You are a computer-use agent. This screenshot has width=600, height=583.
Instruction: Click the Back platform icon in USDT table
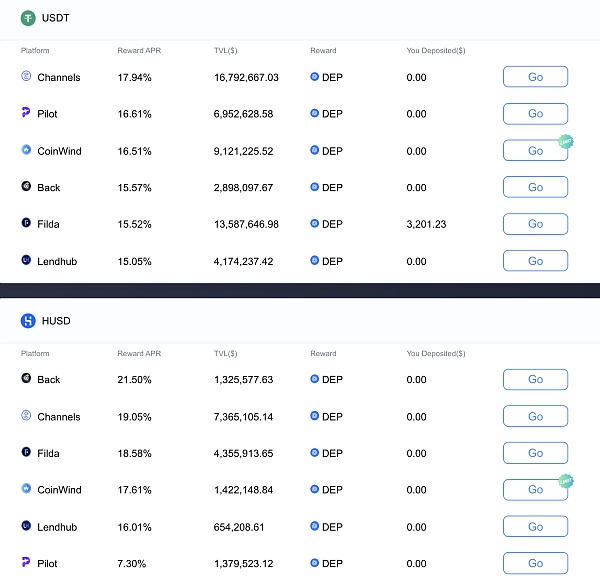coord(26,186)
